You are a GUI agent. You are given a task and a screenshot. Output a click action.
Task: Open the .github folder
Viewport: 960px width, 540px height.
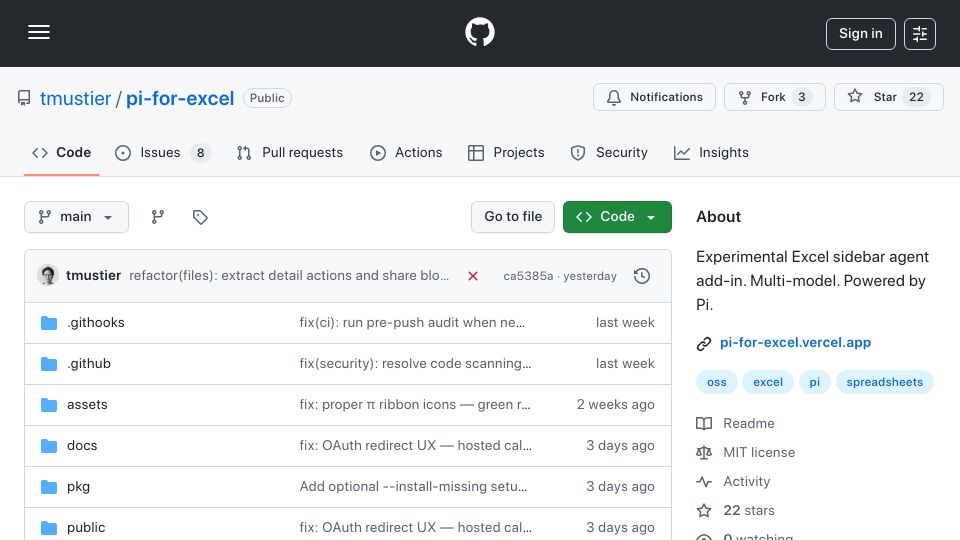pos(89,364)
